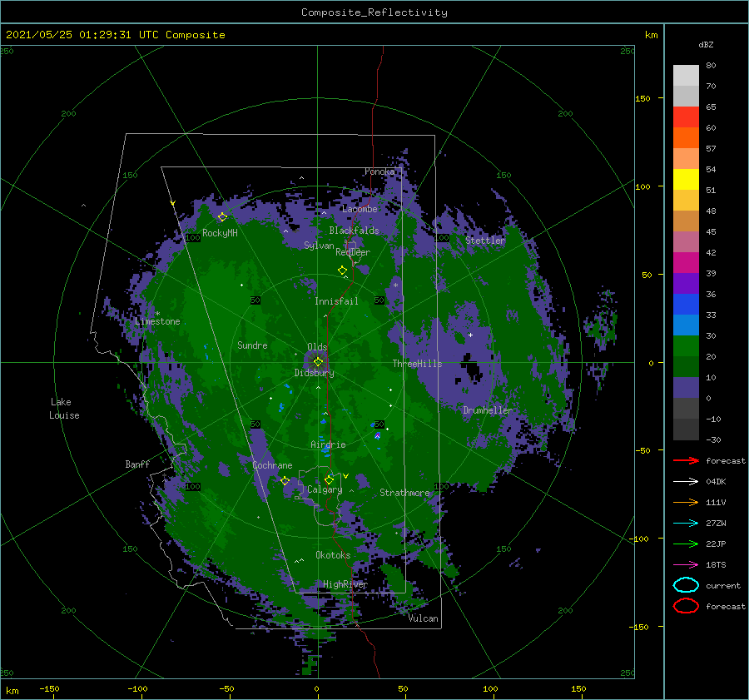Select the 51 dBZ yellow color swatch
The image size is (749, 700).
[686, 179]
